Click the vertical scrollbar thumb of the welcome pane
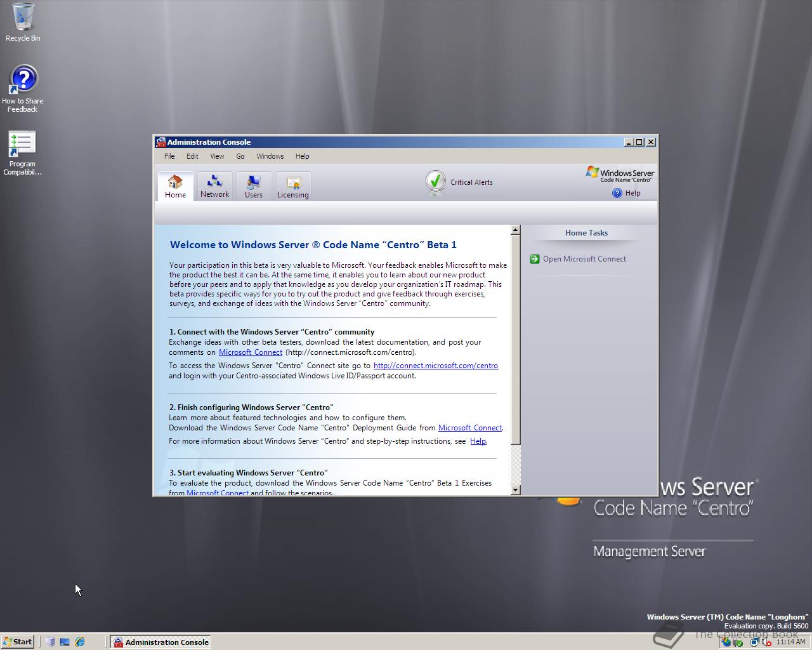 [516, 340]
